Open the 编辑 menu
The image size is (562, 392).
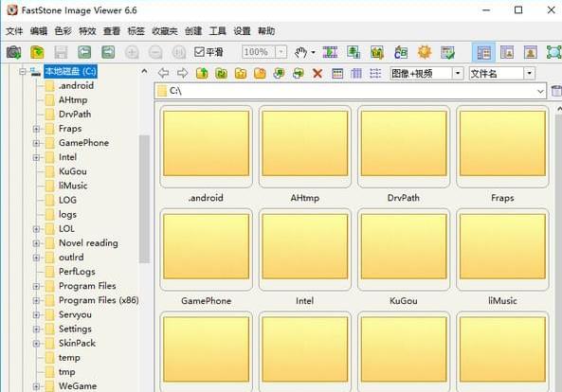(39, 31)
